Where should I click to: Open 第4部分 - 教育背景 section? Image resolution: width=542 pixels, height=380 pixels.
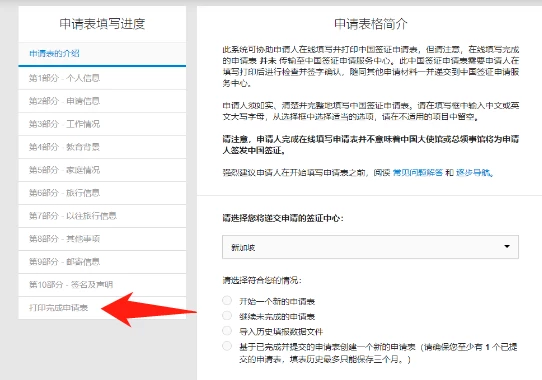pyautogui.click(x=102, y=147)
